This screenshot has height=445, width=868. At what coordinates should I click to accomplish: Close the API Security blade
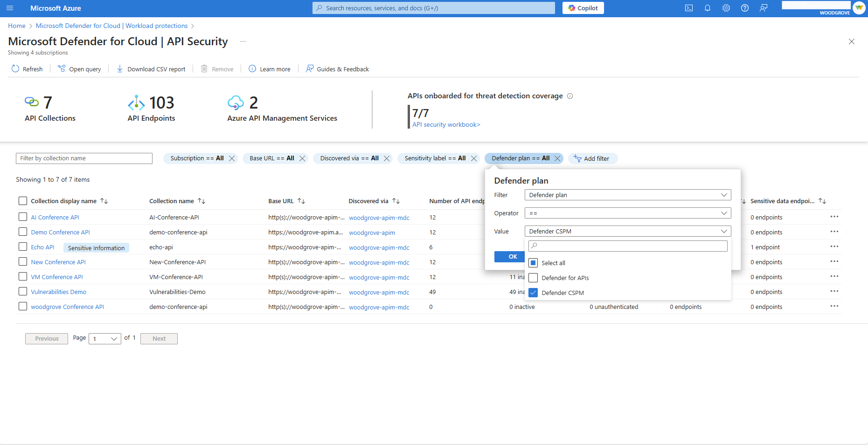pyautogui.click(x=852, y=41)
